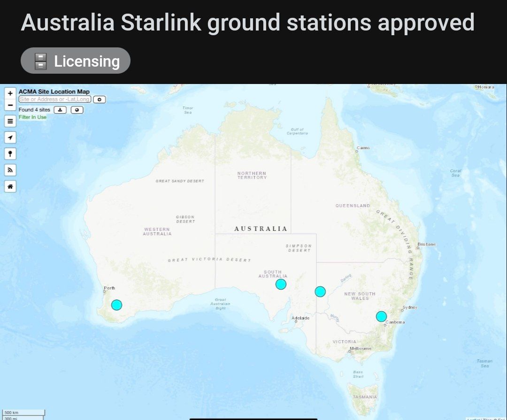Click the GREAT SANDY DESERT label
This screenshot has width=507, height=420.
coord(180,181)
